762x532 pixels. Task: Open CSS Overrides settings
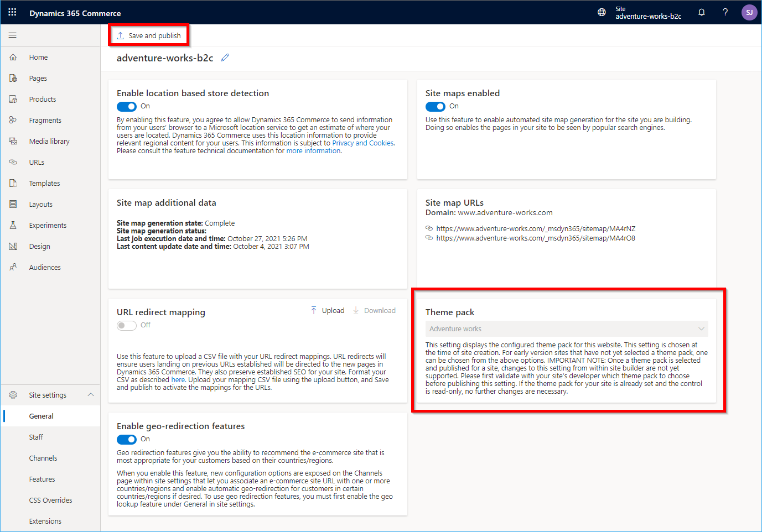tap(50, 500)
